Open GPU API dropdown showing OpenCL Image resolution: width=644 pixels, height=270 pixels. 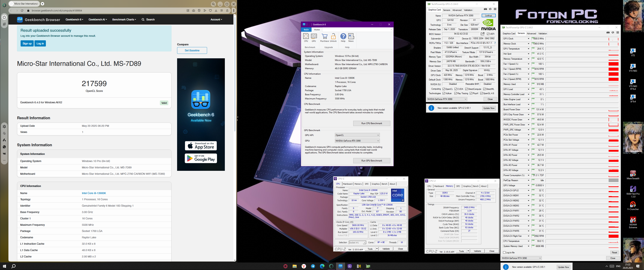(357, 135)
